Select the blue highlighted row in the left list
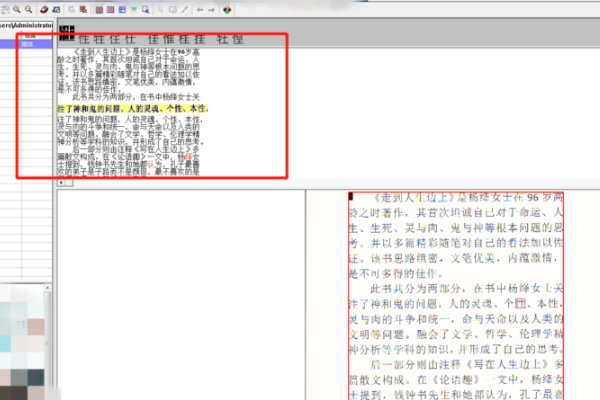Viewport: 600px width, 400px height. pos(26,44)
